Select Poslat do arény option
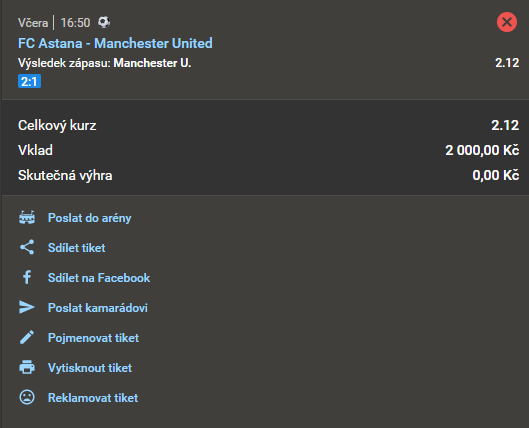 click(x=89, y=218)
